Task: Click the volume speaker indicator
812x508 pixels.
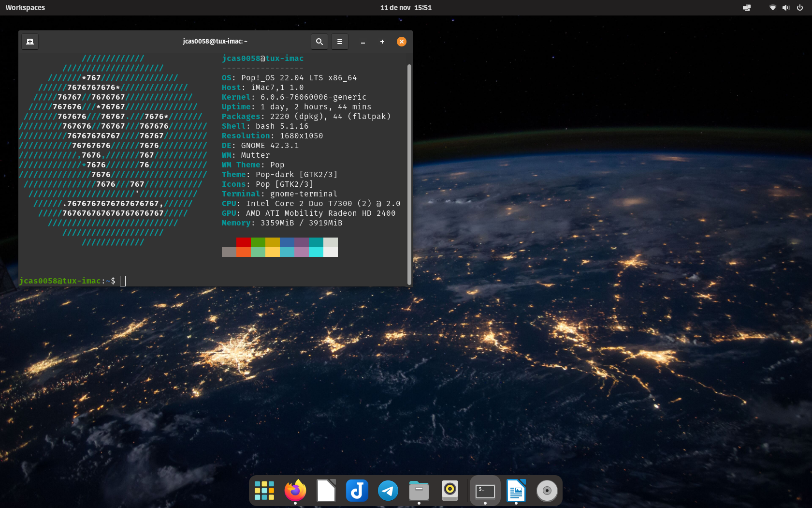Action: 786,8
